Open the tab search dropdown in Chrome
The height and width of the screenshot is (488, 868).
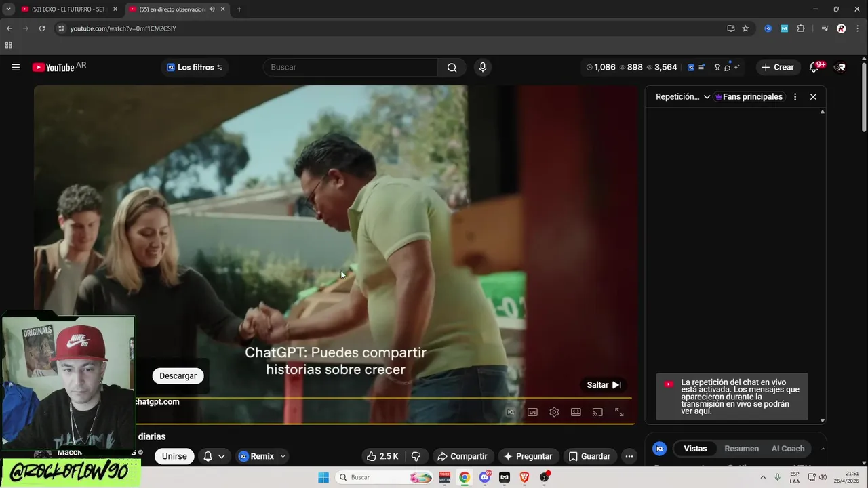pos(8,9)
